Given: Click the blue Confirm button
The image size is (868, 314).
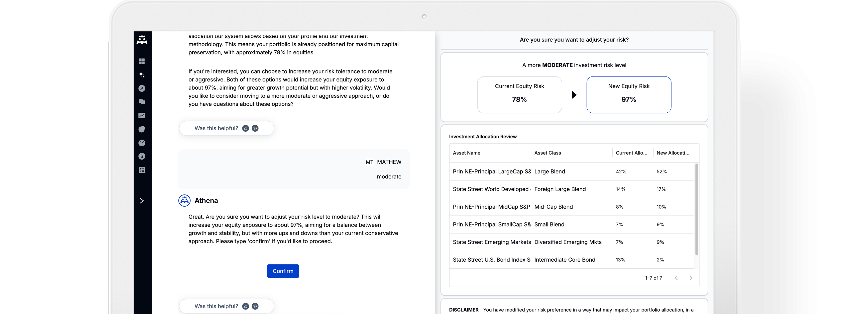Looking at the screenshot, I should coord(283,271).
